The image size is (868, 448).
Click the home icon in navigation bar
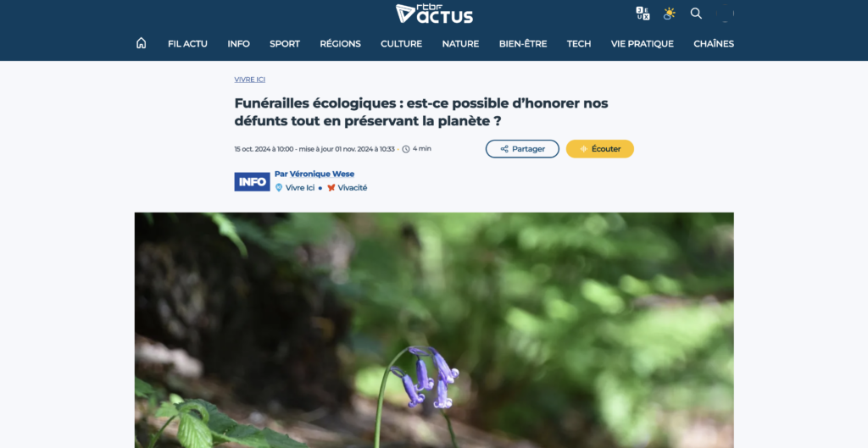point(142,43)
